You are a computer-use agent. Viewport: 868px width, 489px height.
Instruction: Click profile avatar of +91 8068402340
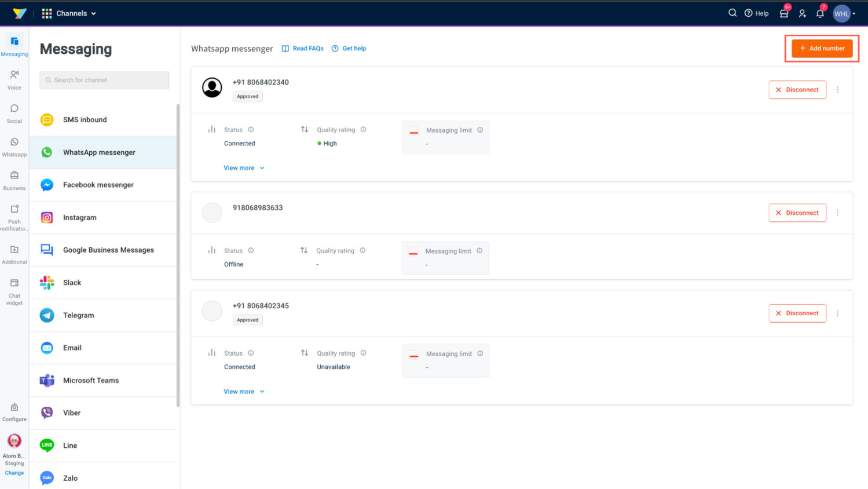(212, 87)
